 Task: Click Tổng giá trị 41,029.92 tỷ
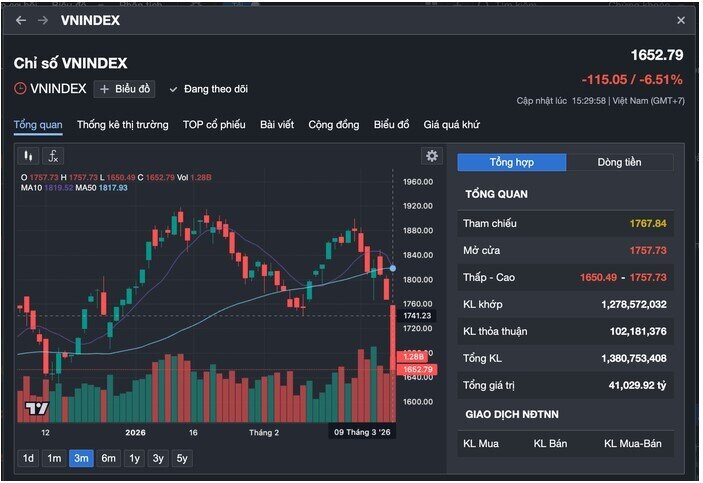click(638, 385)
